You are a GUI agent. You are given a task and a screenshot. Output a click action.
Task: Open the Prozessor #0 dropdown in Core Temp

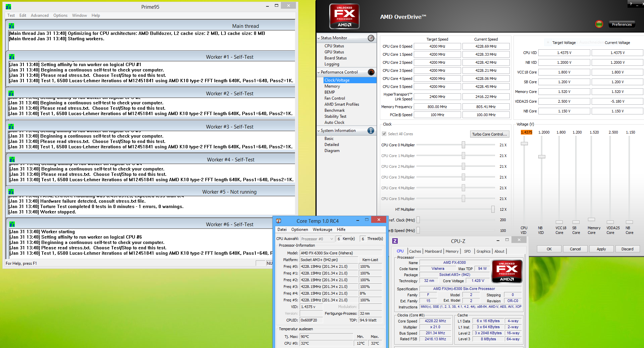click(317, 239)
